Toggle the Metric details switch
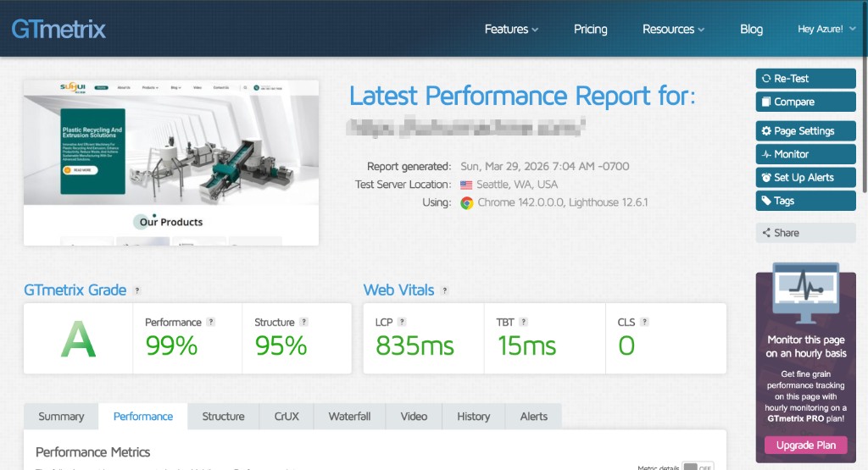This screenshot has width=868, height=470. pyautogui.click(x=698, y=466)
